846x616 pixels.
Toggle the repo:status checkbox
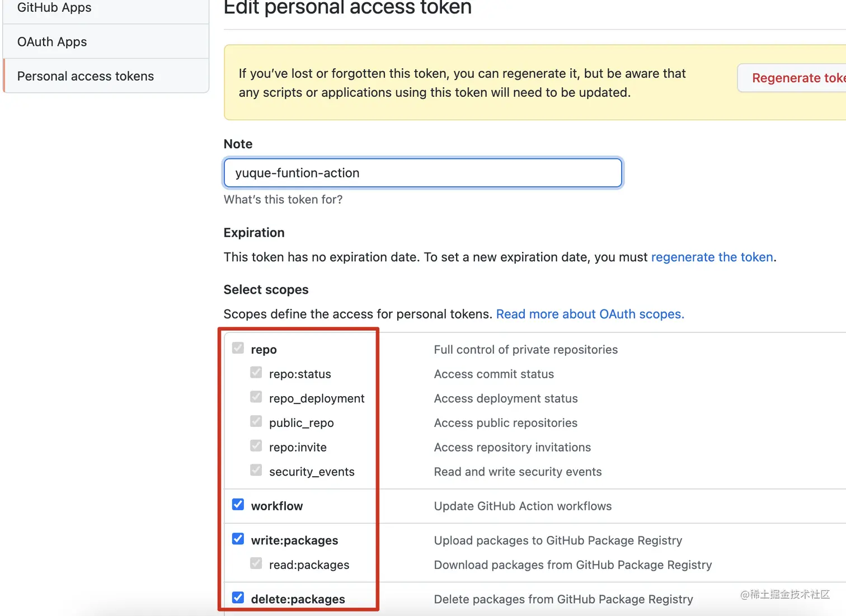pyautogui.click(x=256, y=373)
